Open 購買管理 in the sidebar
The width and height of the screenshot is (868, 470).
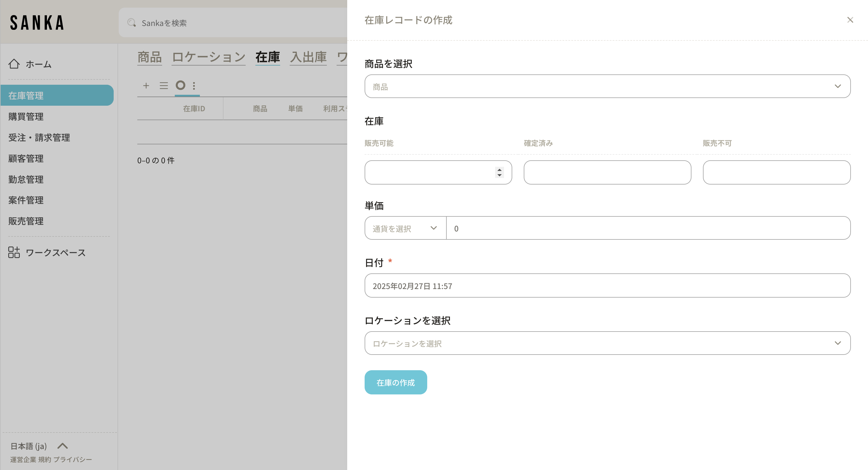(x=26, y=117)
